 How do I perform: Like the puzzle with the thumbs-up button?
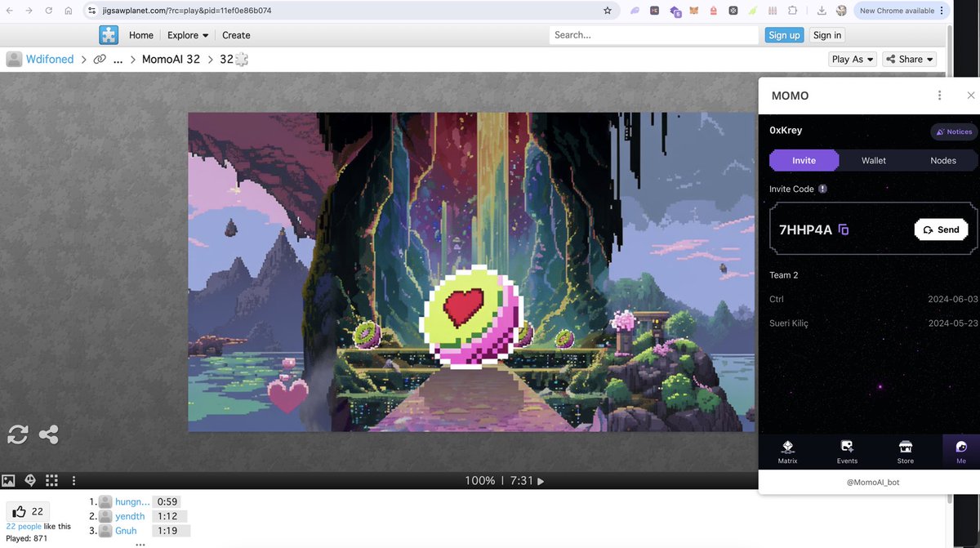(x=28, y=511)
